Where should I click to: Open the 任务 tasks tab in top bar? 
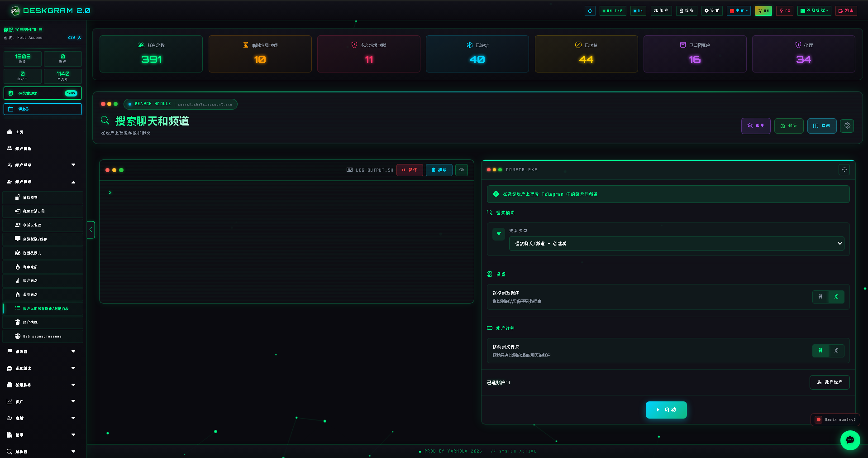pyautogui.click(x=686, y=11)
